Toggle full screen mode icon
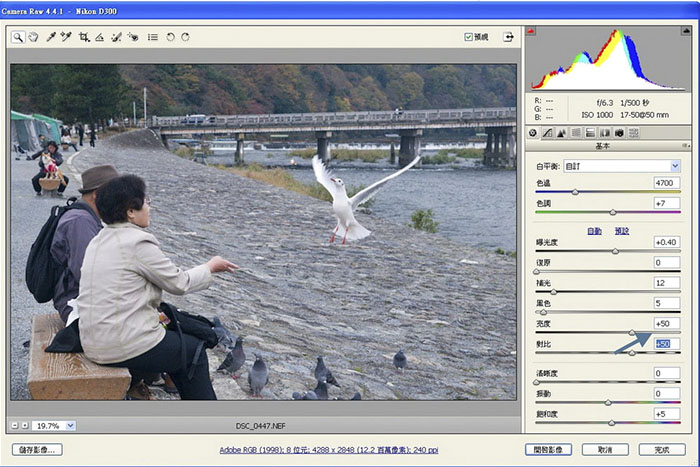The image size is (700, 467). pos(509,37)
